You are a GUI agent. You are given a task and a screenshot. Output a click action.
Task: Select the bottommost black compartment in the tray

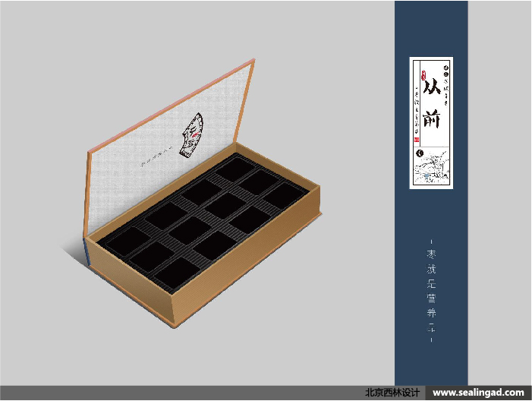tap(180, 271)
